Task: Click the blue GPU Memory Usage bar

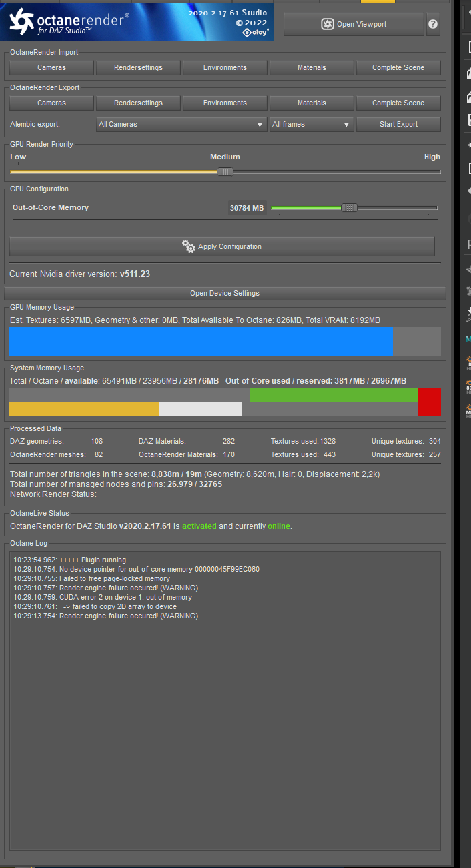Action: [x=201, y=341]
